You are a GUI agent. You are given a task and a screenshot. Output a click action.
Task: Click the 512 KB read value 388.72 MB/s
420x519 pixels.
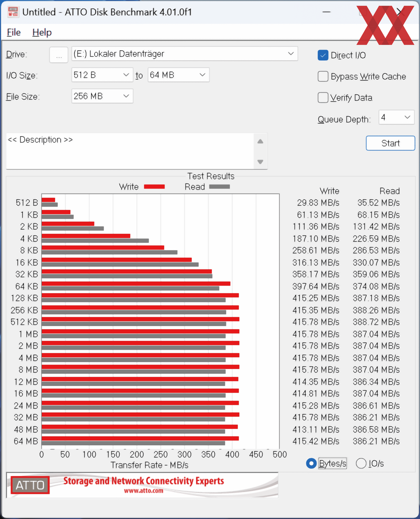pos(376,322)
